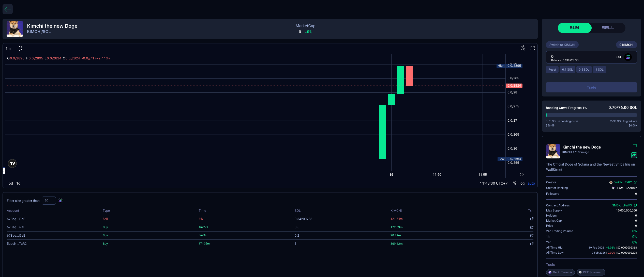The image size is (644, 277).
Task: Click the chart time axis settings gear
Action: (x=521, y=175)
